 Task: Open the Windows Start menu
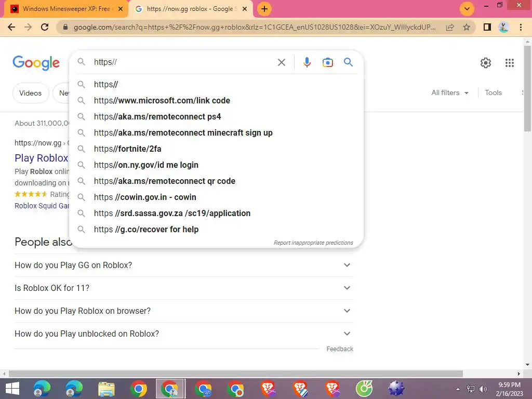[12, 389]
